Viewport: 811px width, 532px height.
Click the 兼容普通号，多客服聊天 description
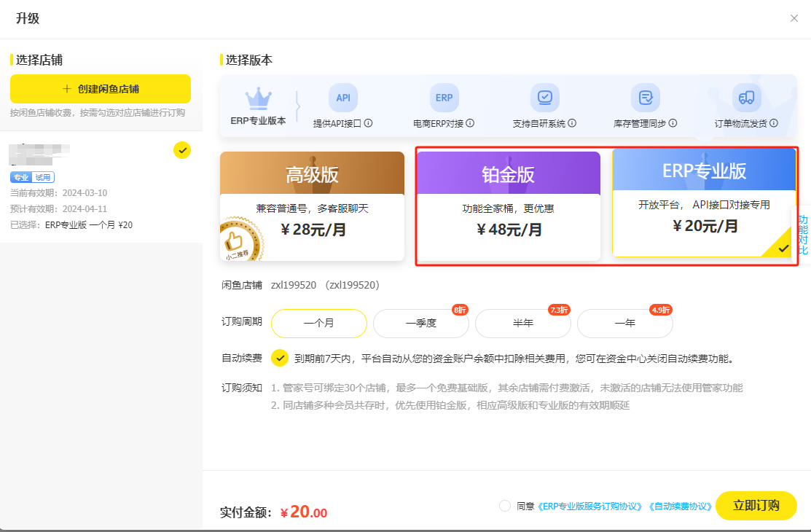[312, 208]
